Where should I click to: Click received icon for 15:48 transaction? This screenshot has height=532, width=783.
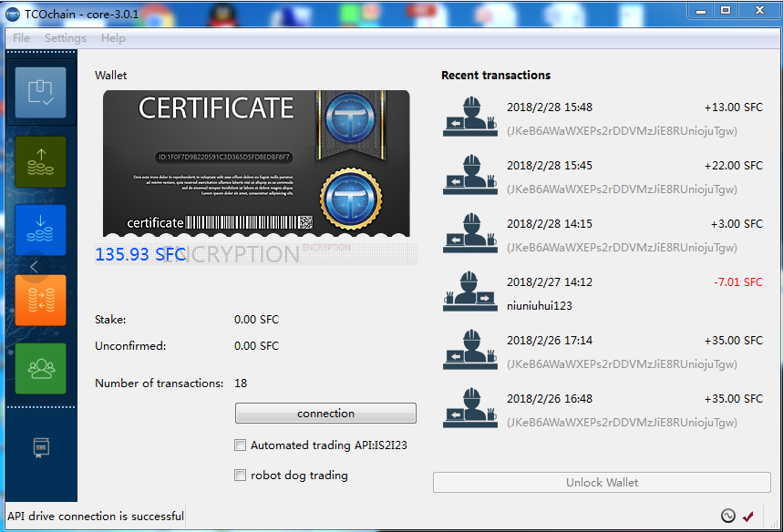pyautogui.click(x=470, y=117)
